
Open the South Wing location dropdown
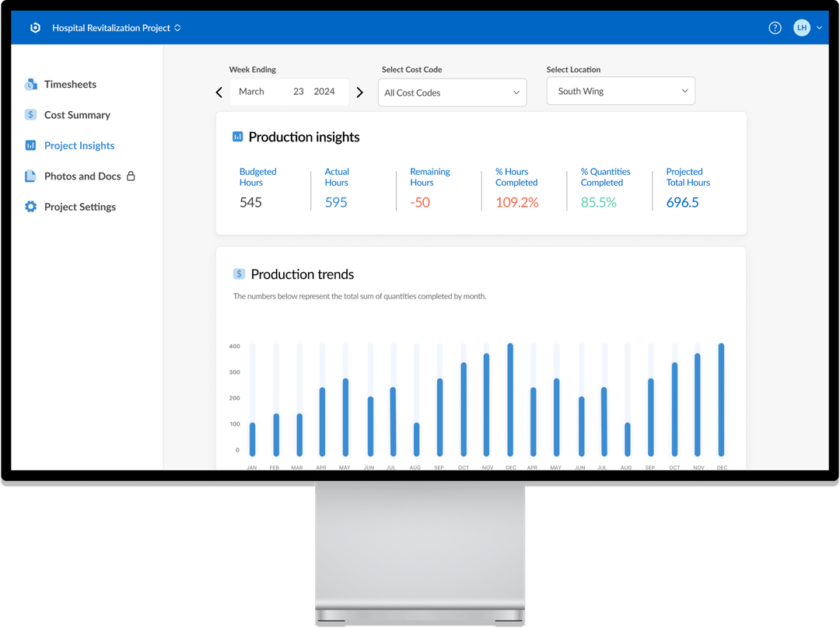(621, 90)
